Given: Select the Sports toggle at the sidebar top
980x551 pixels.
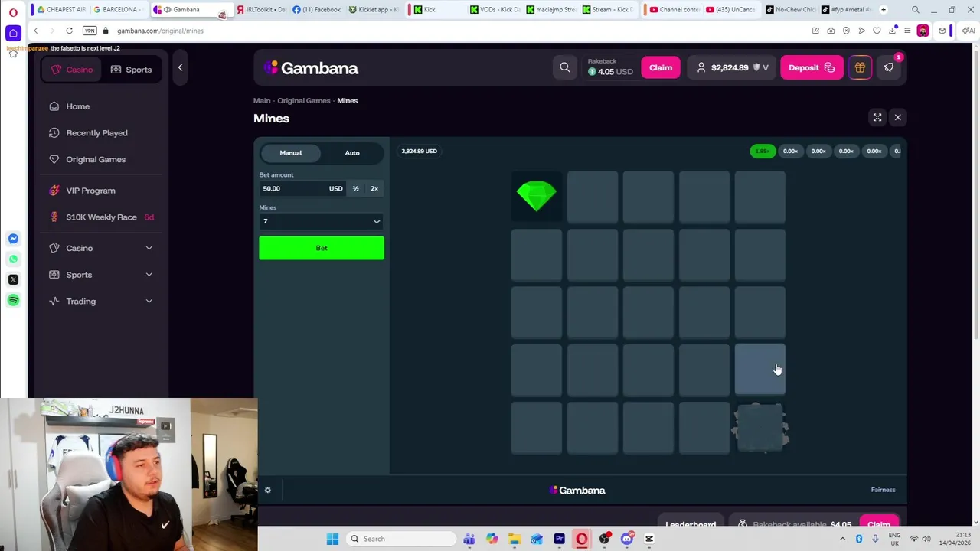Looking at the screenshot, I should (x=131, y=70).
